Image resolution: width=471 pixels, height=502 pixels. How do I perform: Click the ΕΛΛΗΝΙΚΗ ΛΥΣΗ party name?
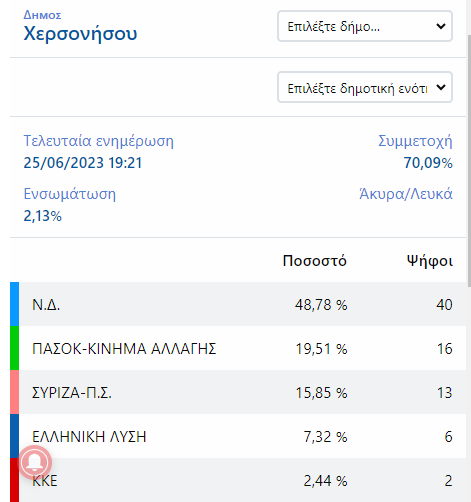pyautogui.click(x=89, y=437)
